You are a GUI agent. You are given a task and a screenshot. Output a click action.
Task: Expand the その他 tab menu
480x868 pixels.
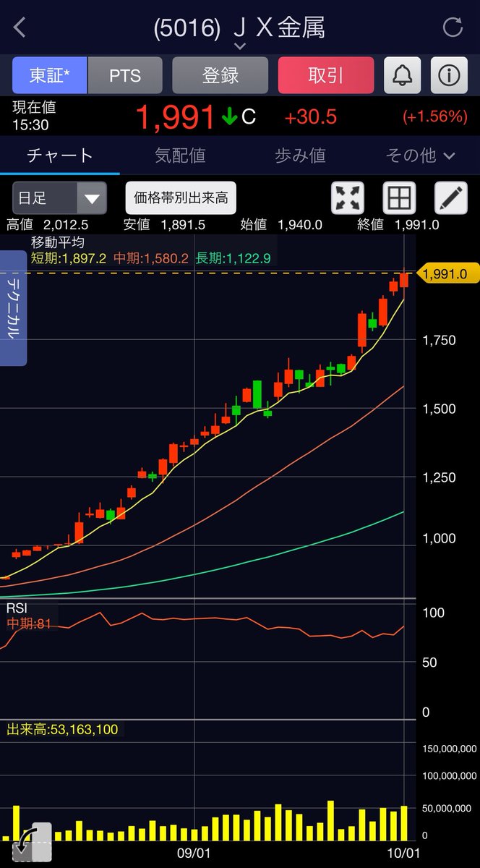click(420, 156)
